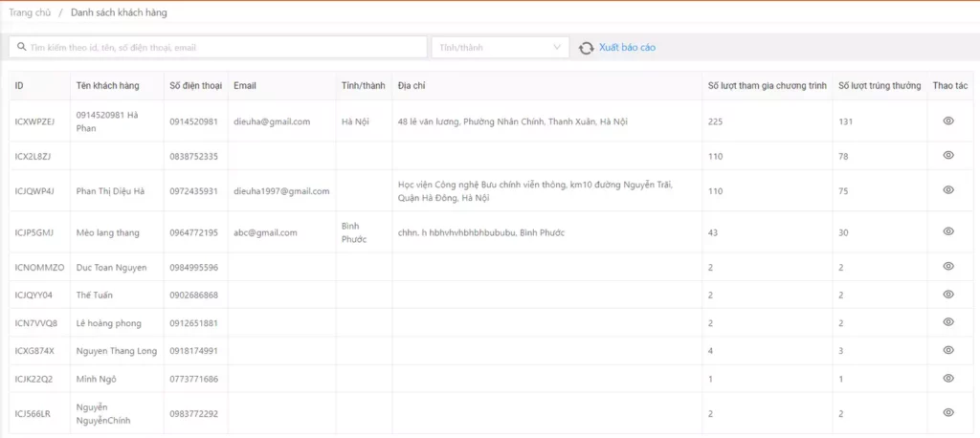
Task: Select Danh sách khách hàng breadcrumb
Action: tap(117, 12)
